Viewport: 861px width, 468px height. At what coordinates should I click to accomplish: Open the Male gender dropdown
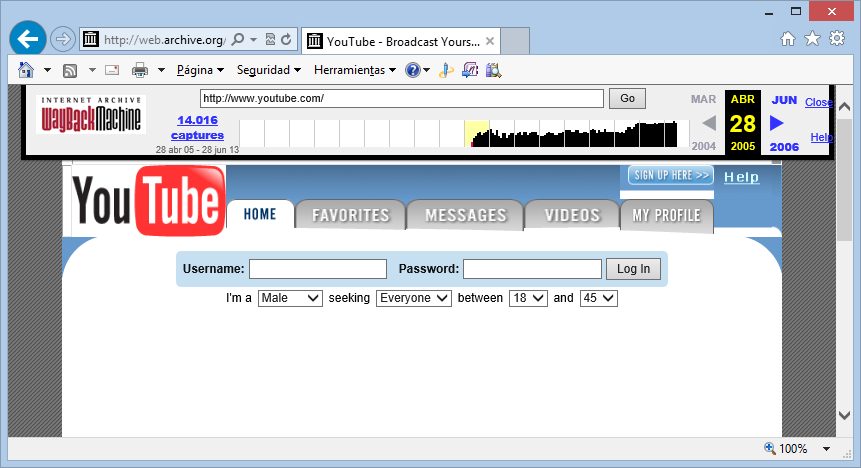(x=290, y=298)
